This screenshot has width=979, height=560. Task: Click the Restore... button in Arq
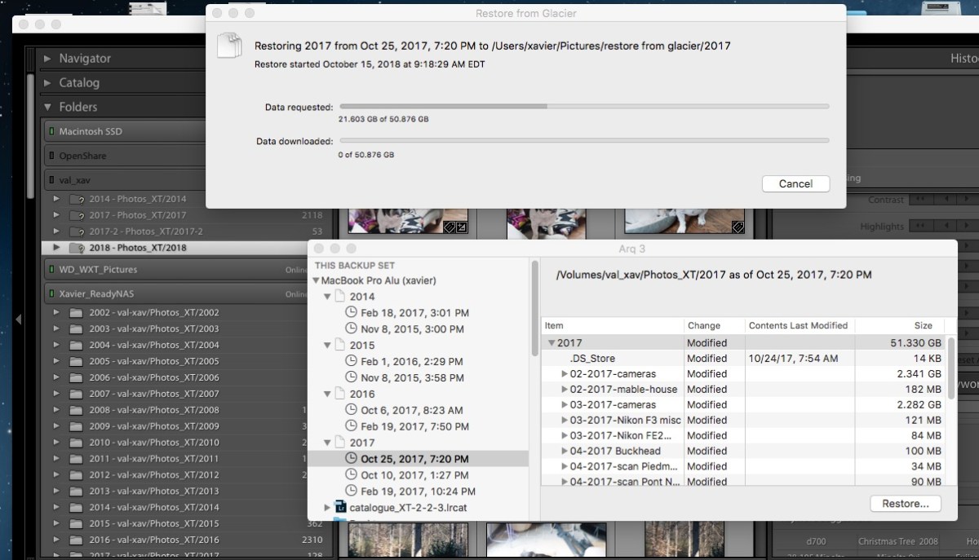[905, 504]
